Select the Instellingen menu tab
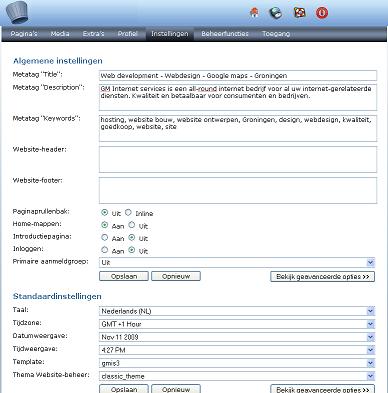 170,34
